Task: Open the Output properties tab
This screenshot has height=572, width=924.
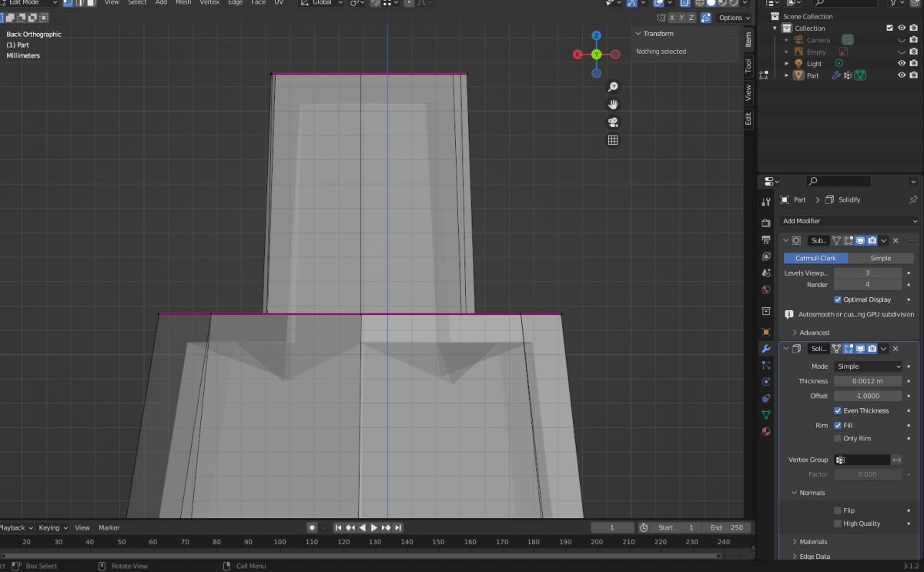Action: coord(765,239)
